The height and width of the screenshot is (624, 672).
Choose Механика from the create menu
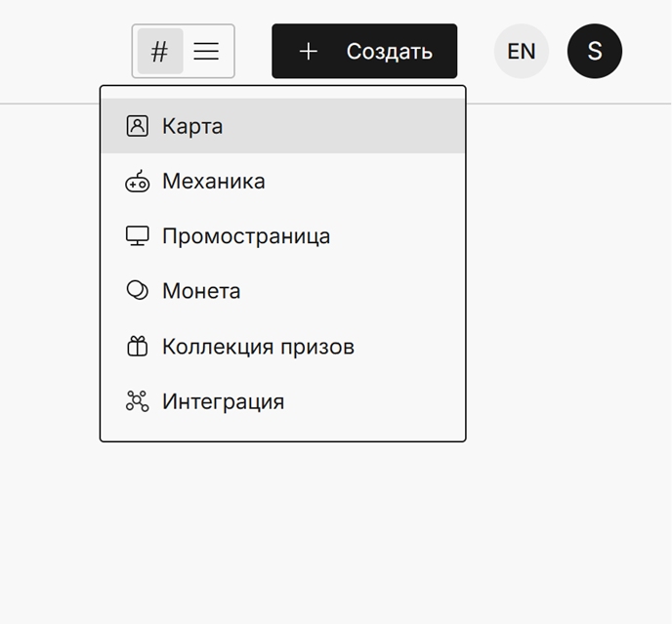pos(283,181)
